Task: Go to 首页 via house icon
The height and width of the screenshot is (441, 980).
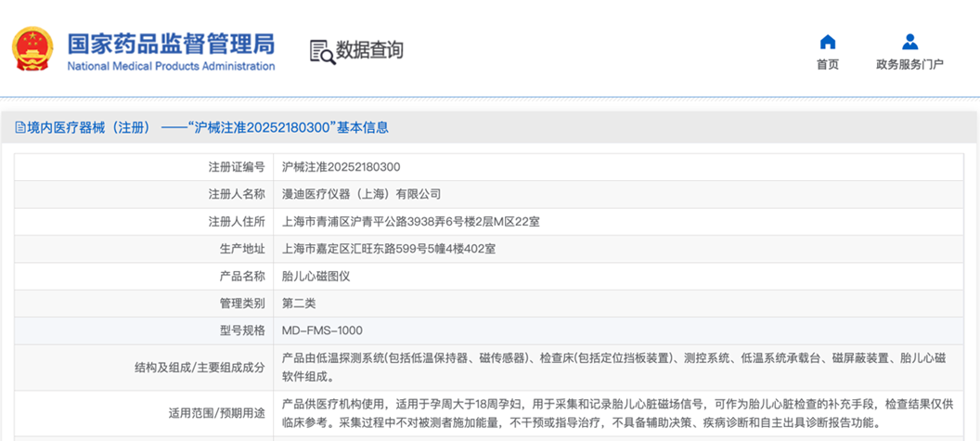Action: pyautogui.click(x=828, y=42)
